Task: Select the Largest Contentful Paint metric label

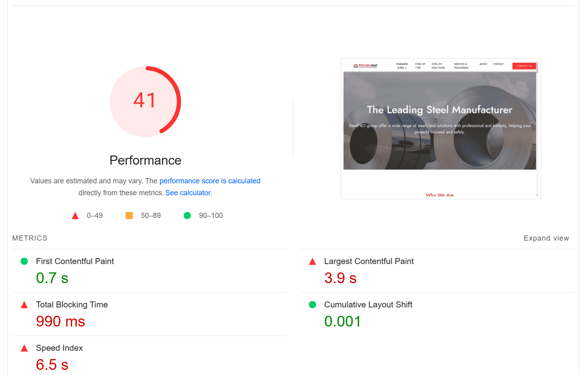Action: [x=369, y=261]
